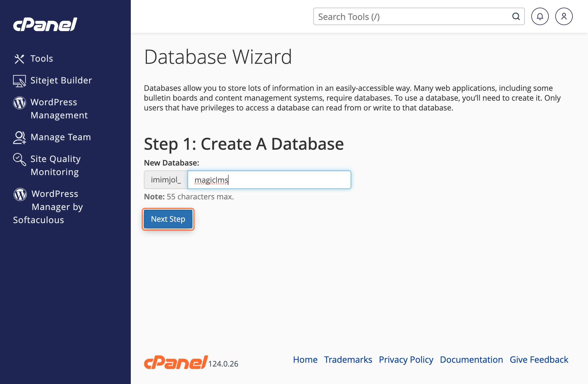Screen dimensions: 588x384
Task: Open the Documentation link
Action: (471, 359)
